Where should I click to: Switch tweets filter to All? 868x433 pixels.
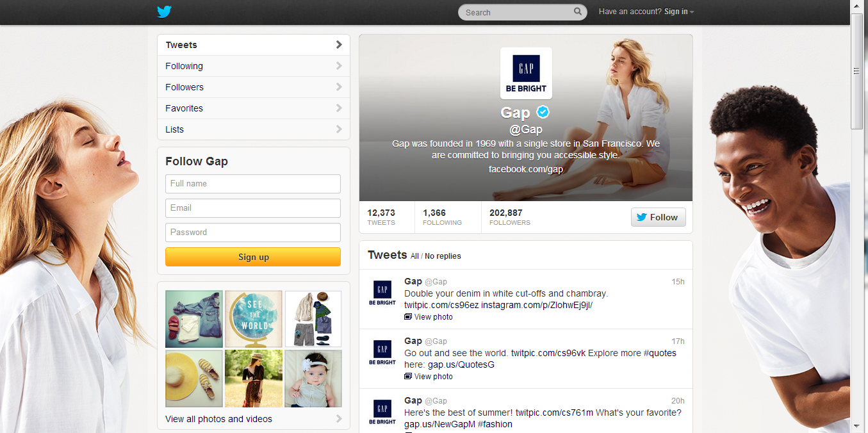414,256
